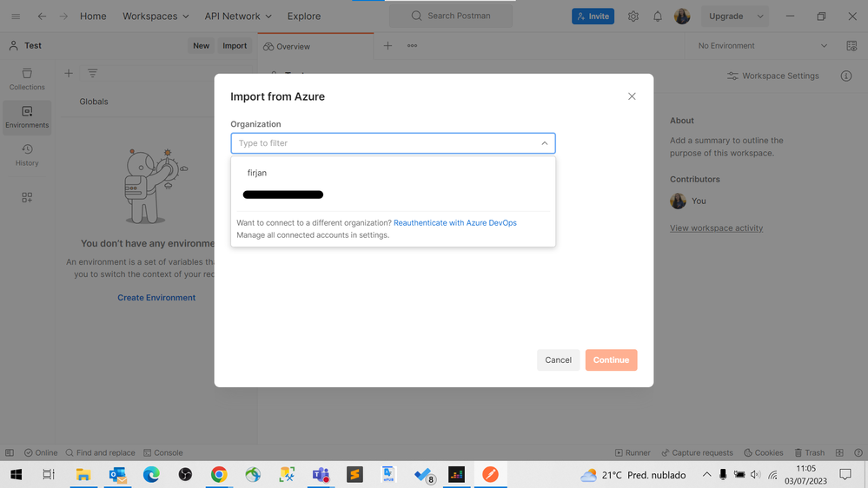The height and width of the screenshot is (488, 868).
Task: Open the notifications bell icon
Action: (x=658, y=16)
